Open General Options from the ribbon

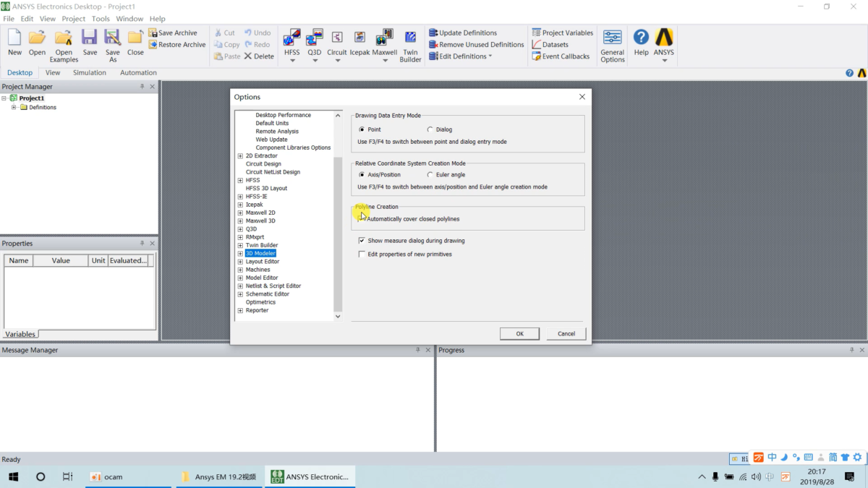click(x=613, y=46)
